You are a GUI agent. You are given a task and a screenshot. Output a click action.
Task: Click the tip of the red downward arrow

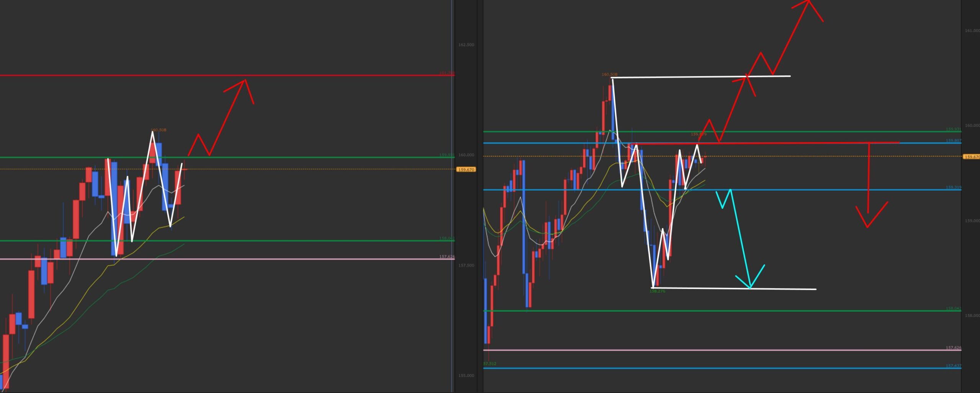pyautogui.click(x=867, y=227)
